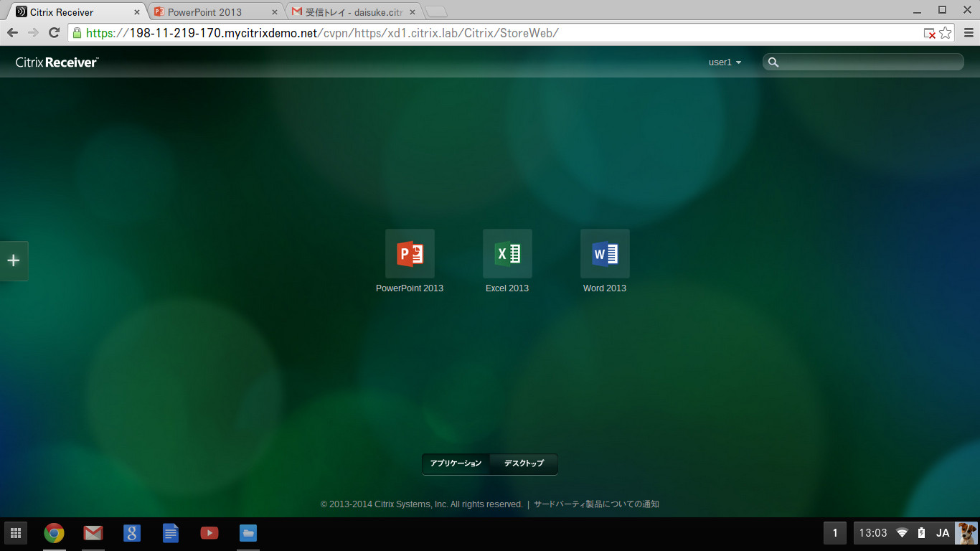Reload the current page
Viewport: 980px width, 551px height.
54,32
